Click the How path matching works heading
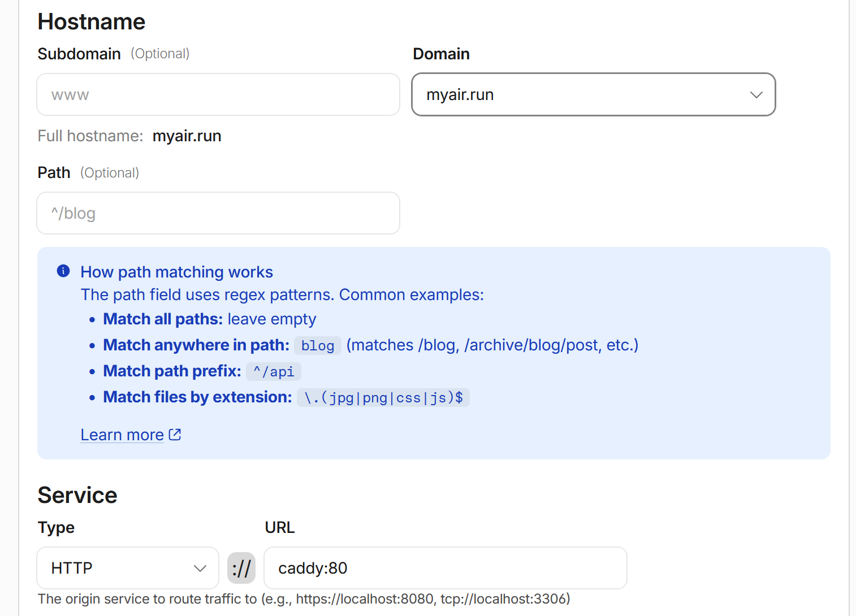Viewport: 856px width, 616px height. [x=176, y=272]
